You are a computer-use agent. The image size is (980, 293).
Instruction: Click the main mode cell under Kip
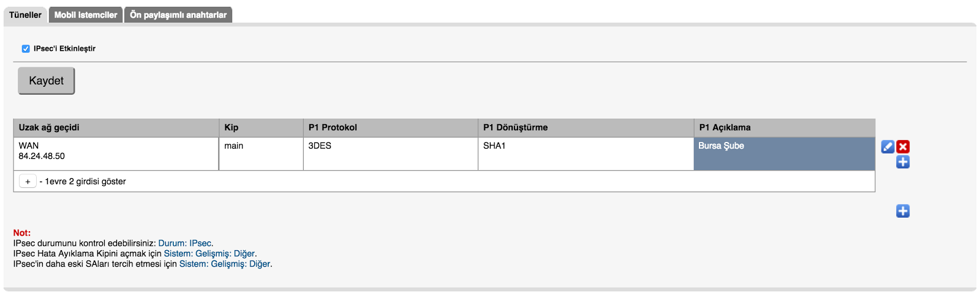[x=260, y=154]
